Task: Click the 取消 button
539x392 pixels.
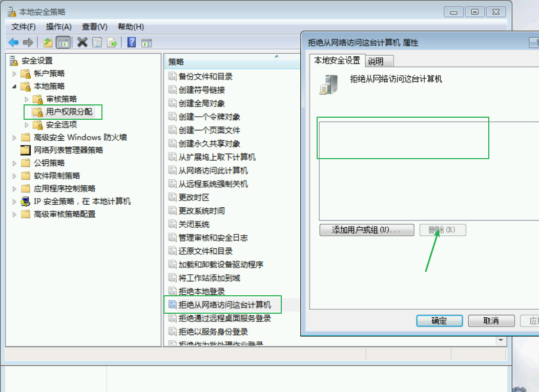Action: click(x=491, y=321)
